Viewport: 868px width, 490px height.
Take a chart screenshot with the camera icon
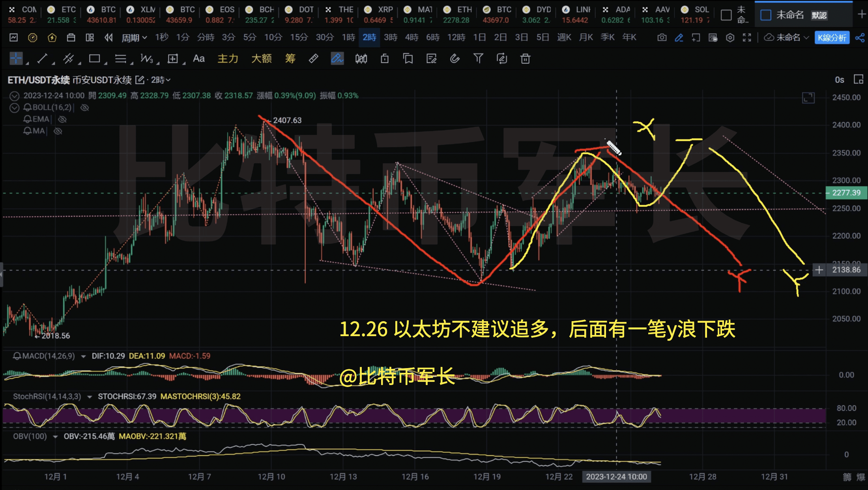click(x=662, y=37)
